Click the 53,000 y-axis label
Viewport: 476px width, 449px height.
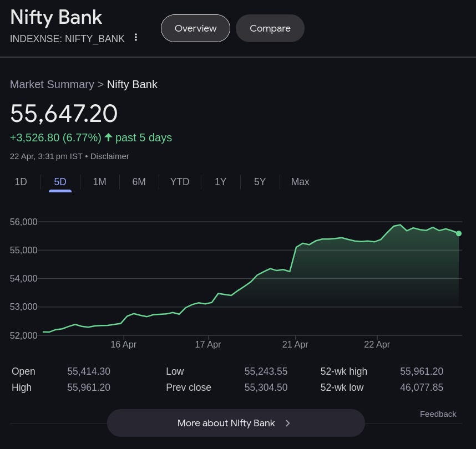[x=24, y=307]
